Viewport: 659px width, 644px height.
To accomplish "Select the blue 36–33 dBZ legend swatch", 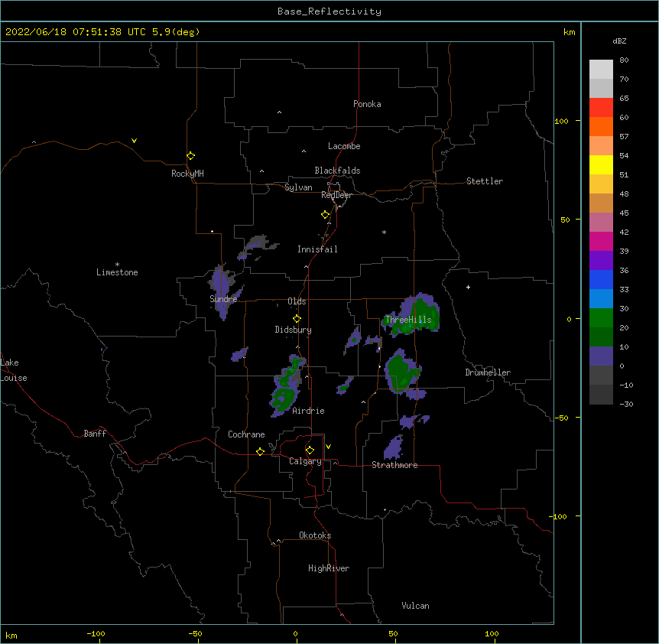I will click(601, 279).
